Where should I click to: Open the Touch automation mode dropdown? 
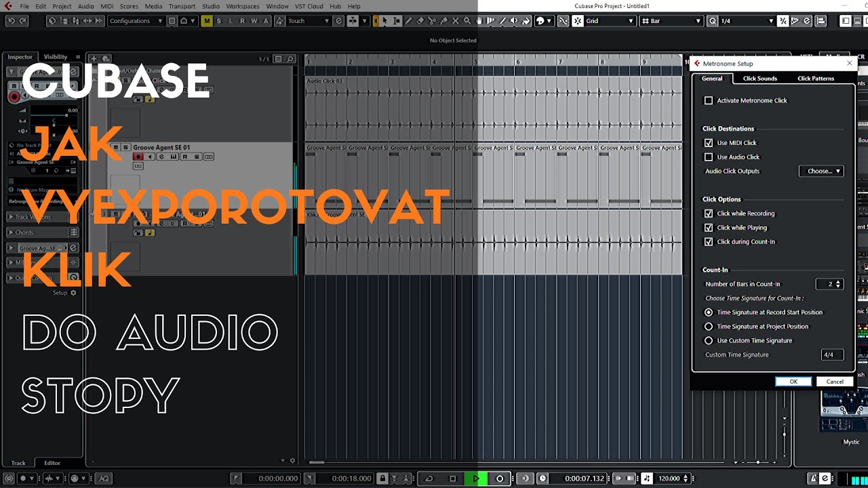(x=309, y=21)
